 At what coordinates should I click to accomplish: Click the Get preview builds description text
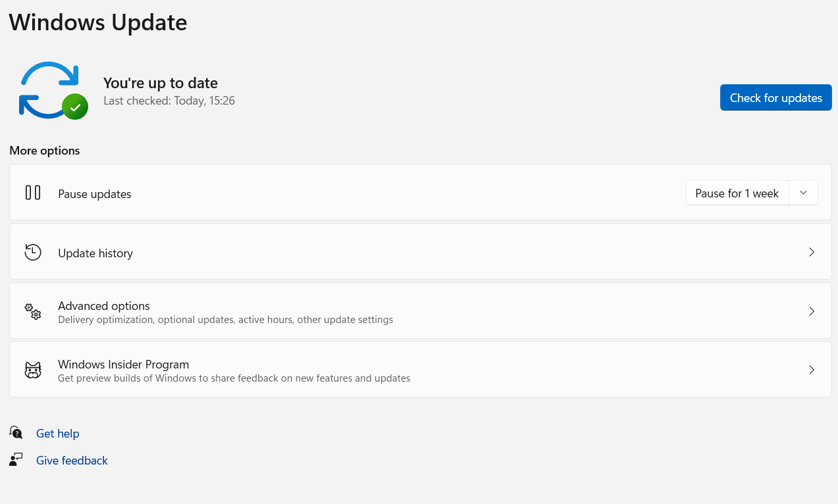pyautogui.click(x=234, y=378)
